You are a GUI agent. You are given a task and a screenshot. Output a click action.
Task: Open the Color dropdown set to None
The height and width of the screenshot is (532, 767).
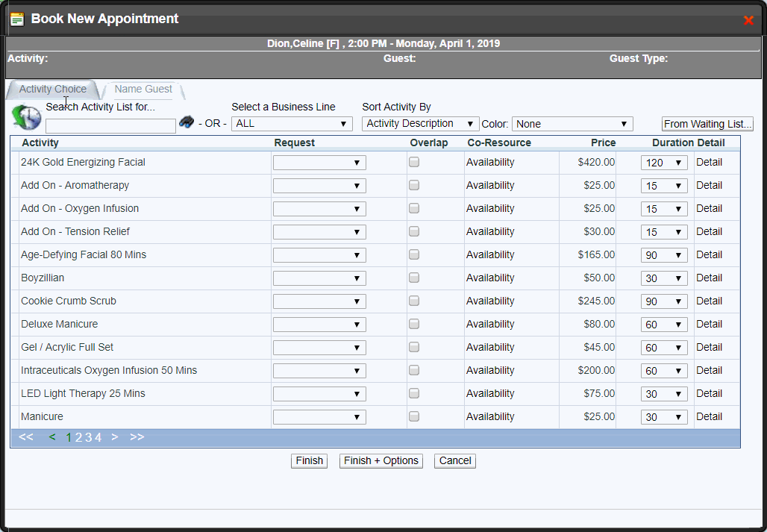[x=572, y=124]
